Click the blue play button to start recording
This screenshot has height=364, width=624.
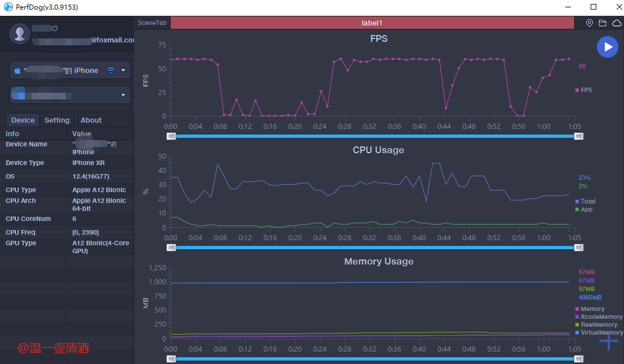click(x=608, y=47)
